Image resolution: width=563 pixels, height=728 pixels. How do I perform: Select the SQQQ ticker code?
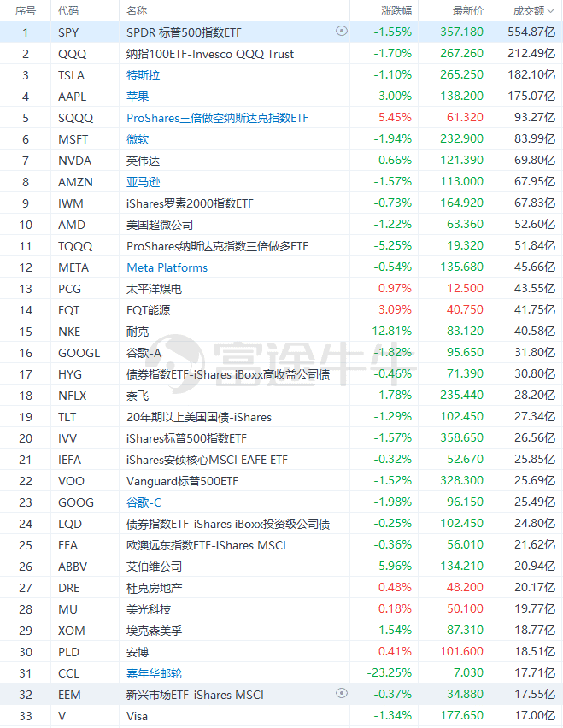click(75, 118)
